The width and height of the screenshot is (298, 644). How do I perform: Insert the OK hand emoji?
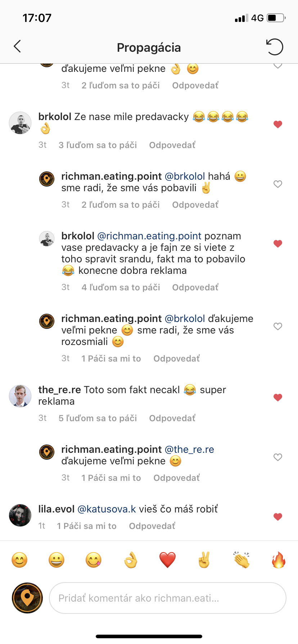[131, 560]
